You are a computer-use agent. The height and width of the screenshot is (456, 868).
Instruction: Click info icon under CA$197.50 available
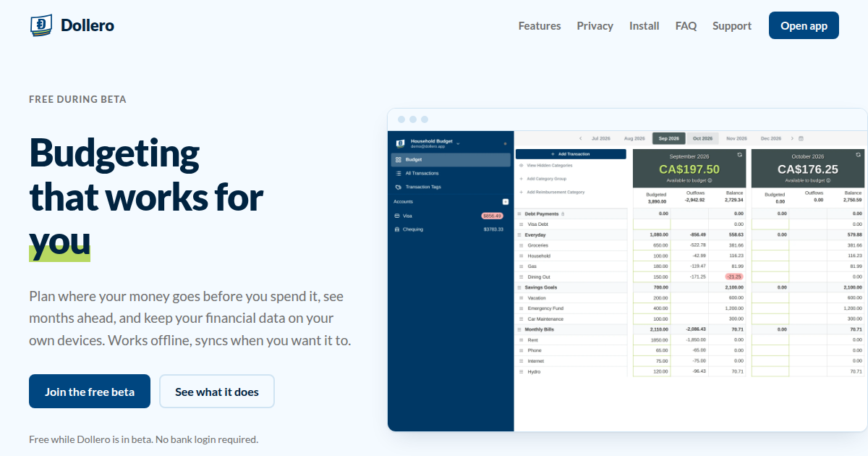pos(710,181)
